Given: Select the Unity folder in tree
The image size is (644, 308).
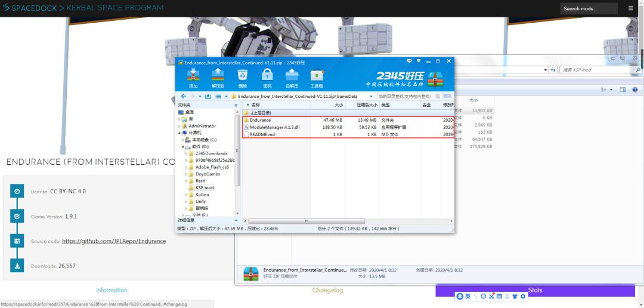Looking at the screenshot, I should click(197, 202).
